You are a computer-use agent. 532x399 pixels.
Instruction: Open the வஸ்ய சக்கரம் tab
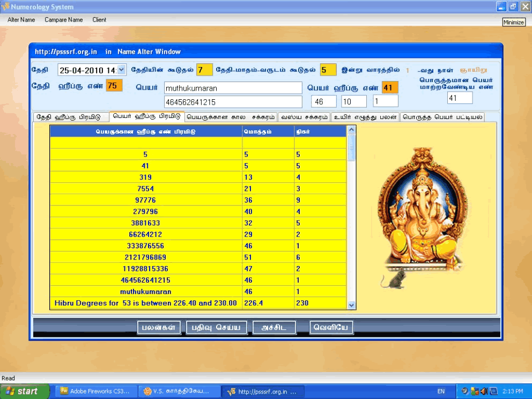click(x=304, y=117)
